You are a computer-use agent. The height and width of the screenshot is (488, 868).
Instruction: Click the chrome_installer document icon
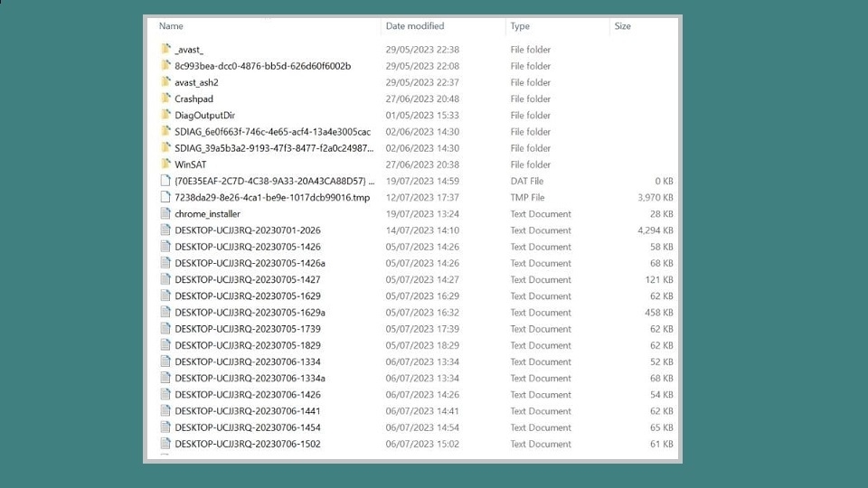pyautogui.click(x=165, y=213)
